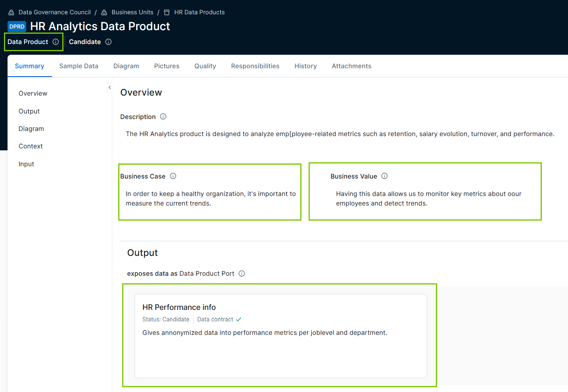This screenshot has width=568, height=392.
Task: Open the Business Case info icon
Action: coord(173,176)
